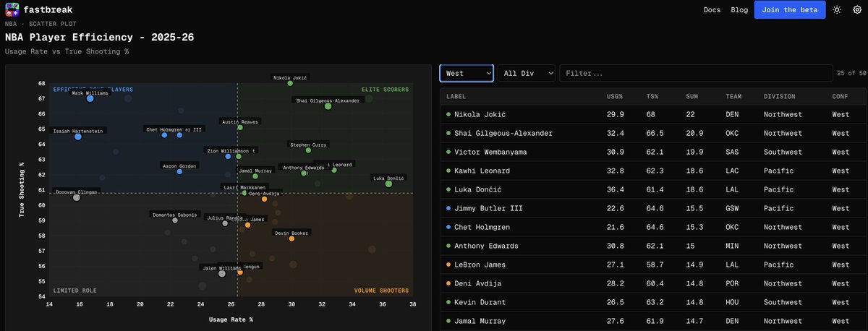Click Deni Avdija's name in the table
The image size is (868, 331).
click(x=480, y=283)
